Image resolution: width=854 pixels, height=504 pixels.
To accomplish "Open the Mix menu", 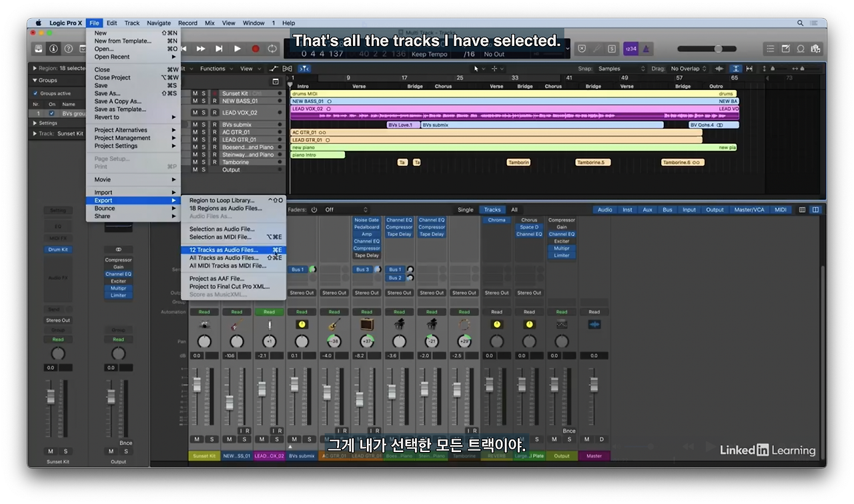I will pos(209,23).
